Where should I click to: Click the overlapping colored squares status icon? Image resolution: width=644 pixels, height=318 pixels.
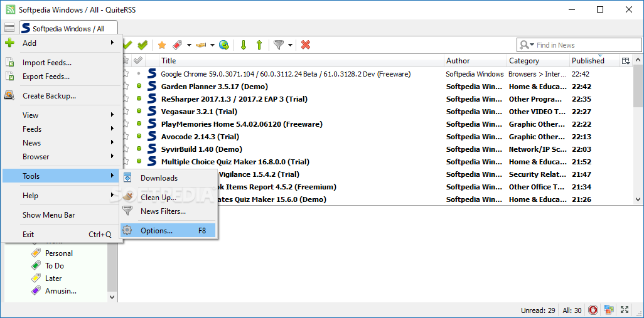(609, 310)
